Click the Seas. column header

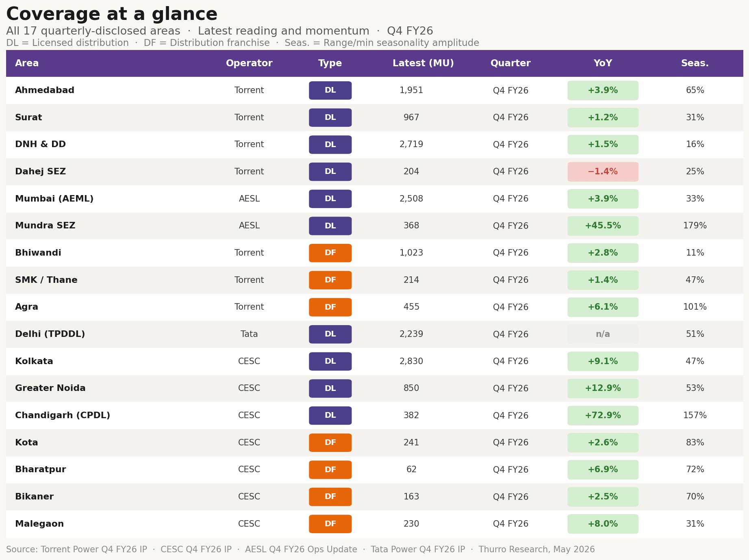coord(695,63)
